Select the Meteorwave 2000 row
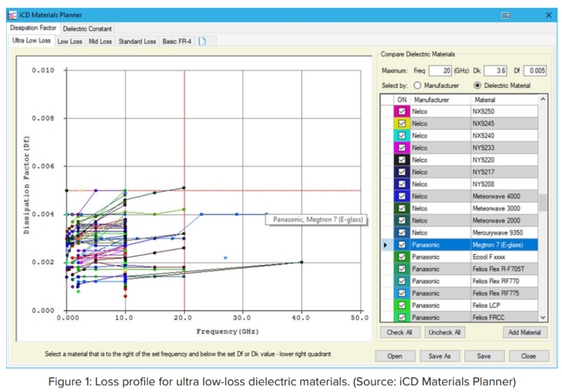 tap(459, 220)
